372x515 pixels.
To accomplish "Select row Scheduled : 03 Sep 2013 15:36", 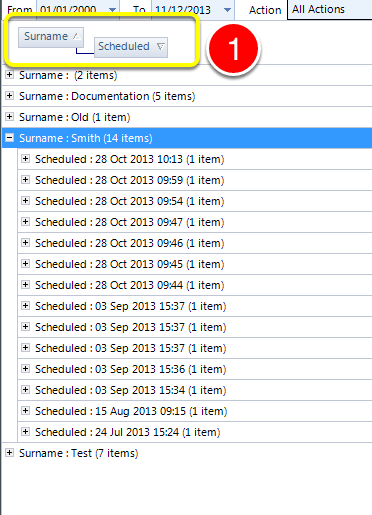I will [x=195, y=369].
